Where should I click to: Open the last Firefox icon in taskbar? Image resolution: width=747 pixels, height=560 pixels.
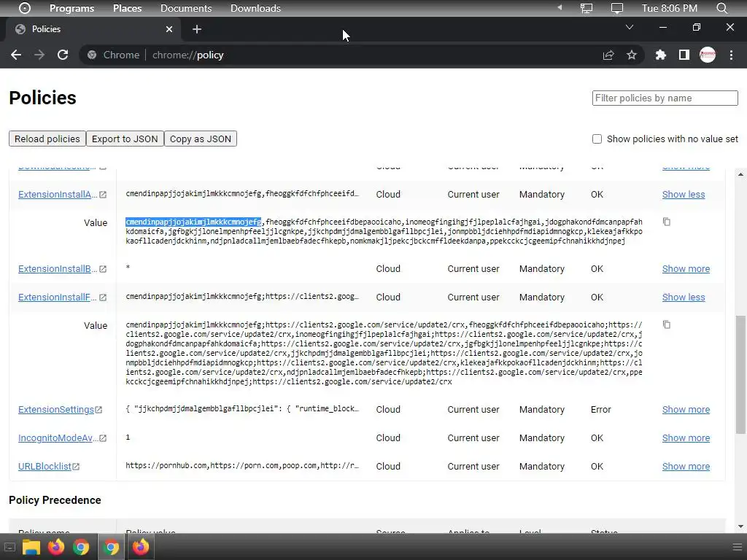(x=141, y=547)
